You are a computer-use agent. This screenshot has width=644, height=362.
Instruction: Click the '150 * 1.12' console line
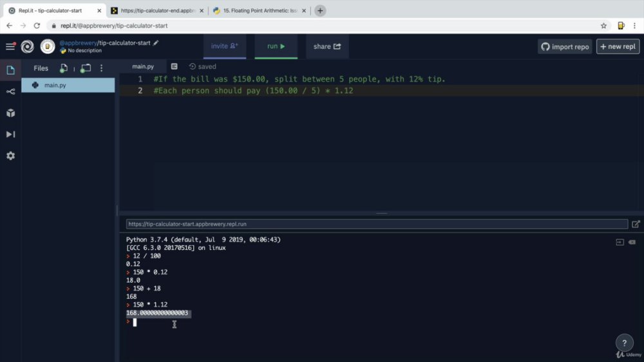150,305
